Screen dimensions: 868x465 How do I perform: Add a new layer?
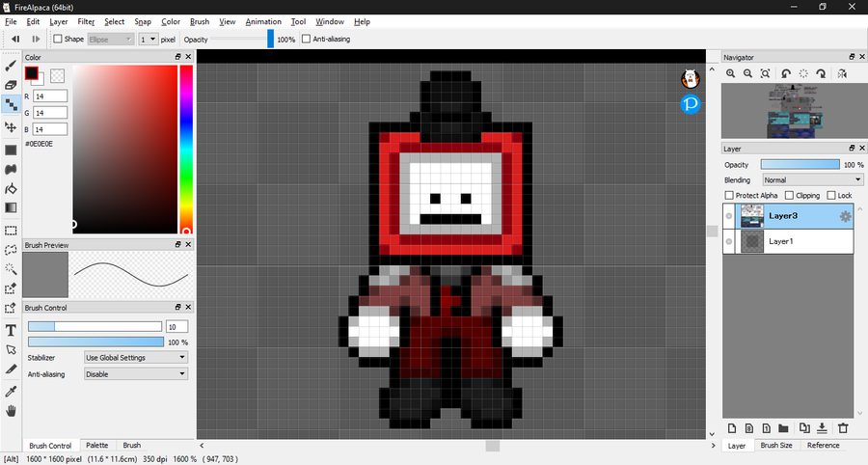(x=732, y=428)
